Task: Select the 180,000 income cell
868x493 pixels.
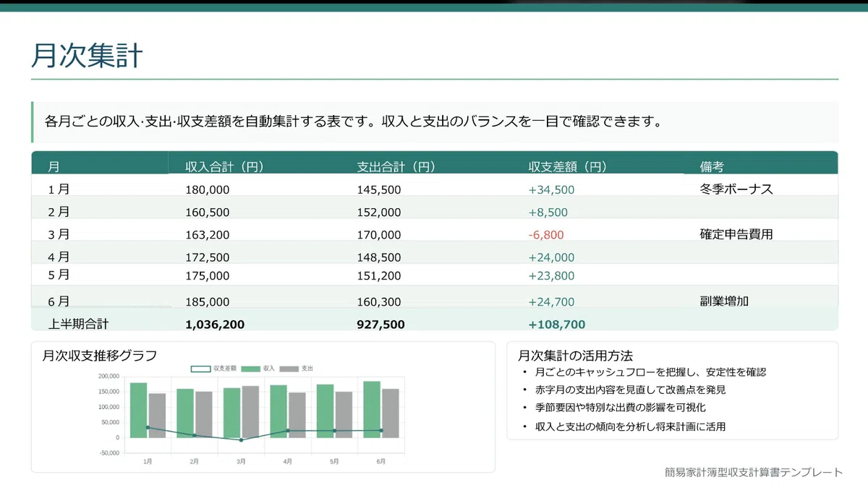Action: [208, 190]
